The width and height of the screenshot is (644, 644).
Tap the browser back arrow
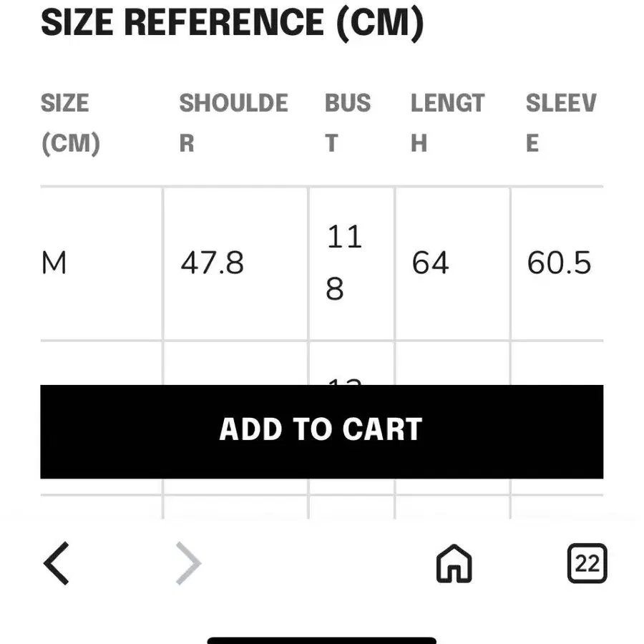(57, 563)
